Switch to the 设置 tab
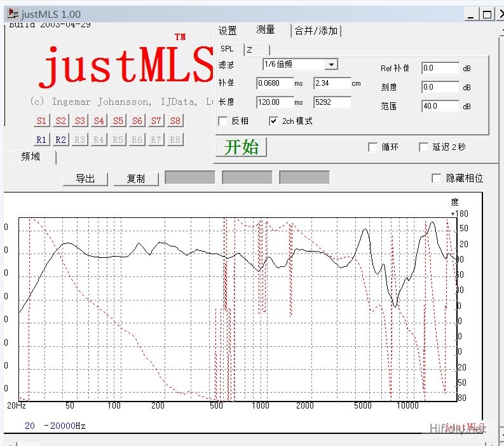This screenshot has width=504, height=446. 228,30
